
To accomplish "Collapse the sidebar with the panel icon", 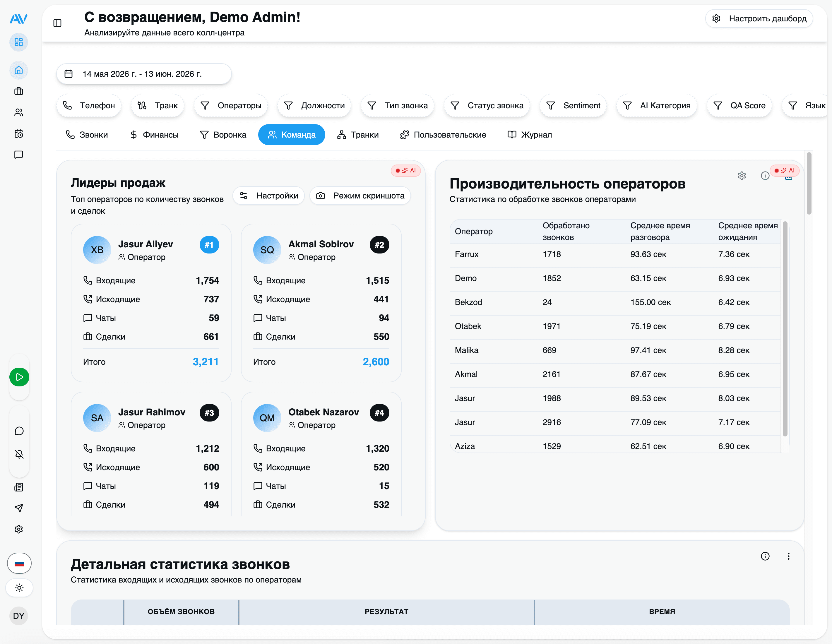I will (x=57, y=23).
